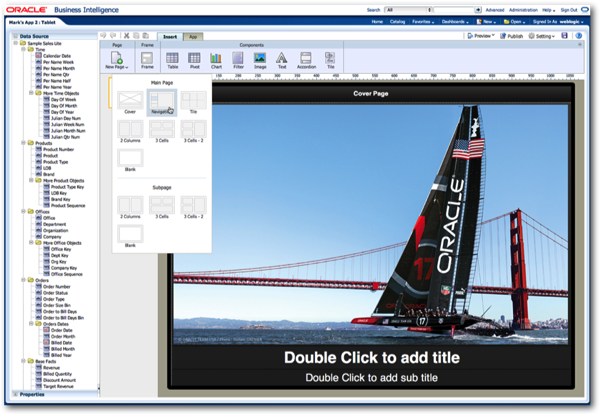Insert a Pivot table component

click(194, 60)
